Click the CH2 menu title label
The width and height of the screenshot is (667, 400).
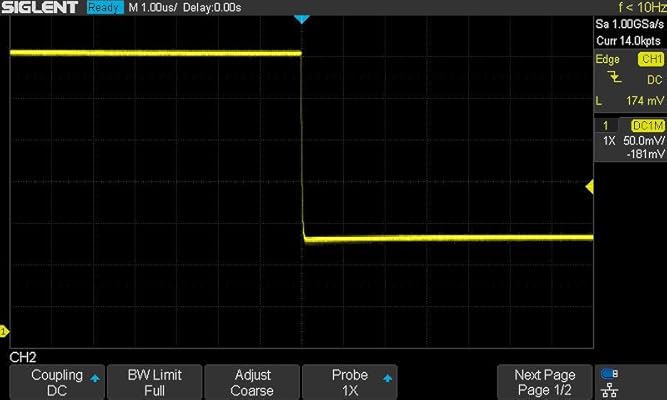pyautogui.click(x=23, y=357)
